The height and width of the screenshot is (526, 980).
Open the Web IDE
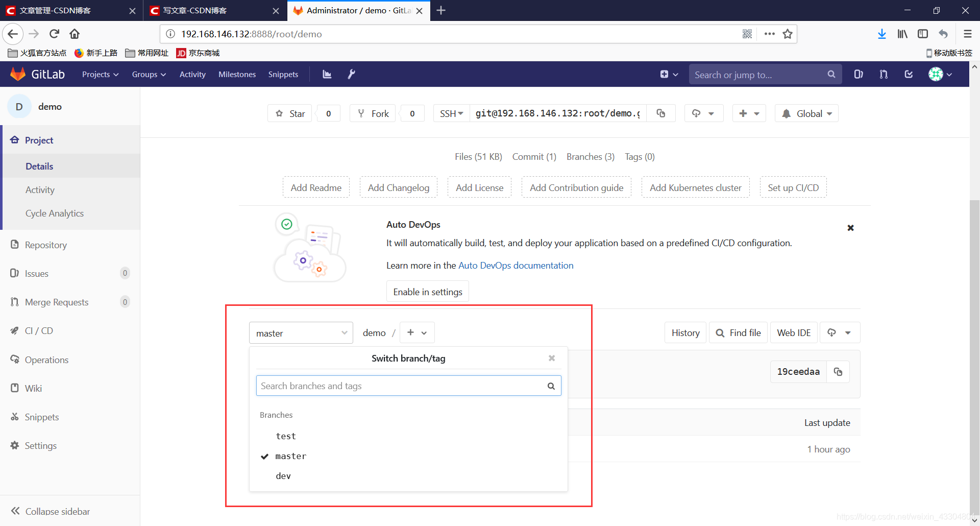(x=794, y=332)
